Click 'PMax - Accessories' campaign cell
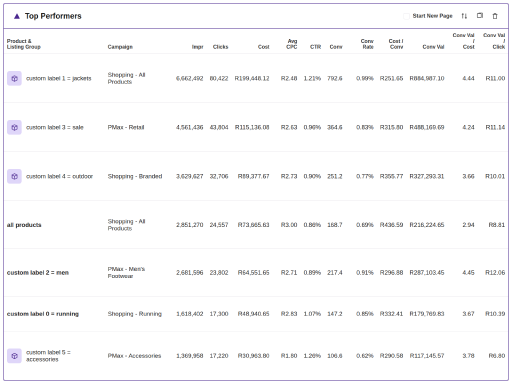This screenshot has width=512, height=384. [x=134, y=356]
